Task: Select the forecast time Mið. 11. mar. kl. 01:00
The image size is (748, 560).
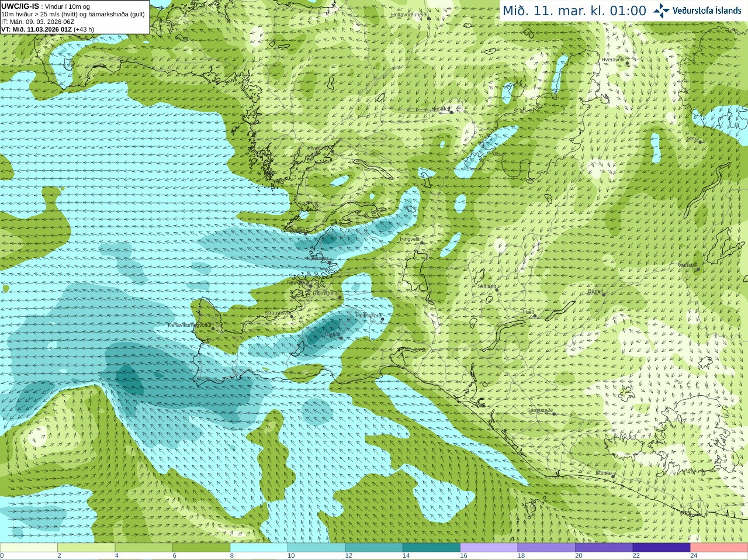Action: coord(574,11)
